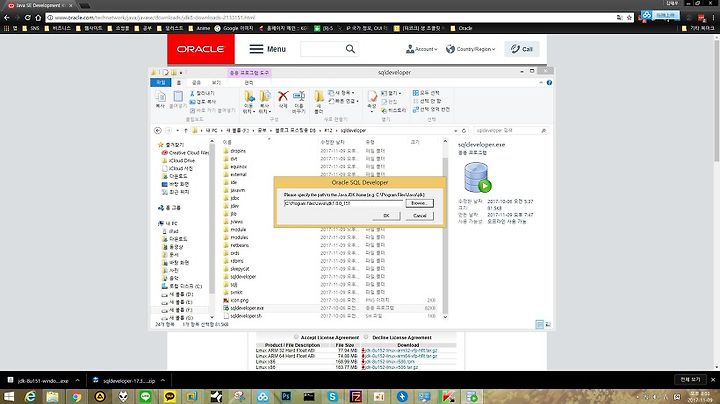
Task: Select Decline License Agreement radio button
Action: click(x=366, y=337)
